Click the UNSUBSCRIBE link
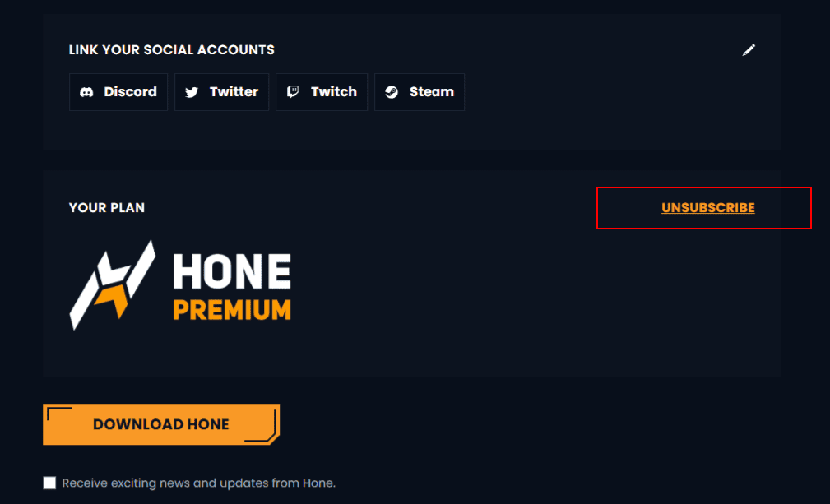The height and width of the screenshot is (504, 830). coord(707,208)
